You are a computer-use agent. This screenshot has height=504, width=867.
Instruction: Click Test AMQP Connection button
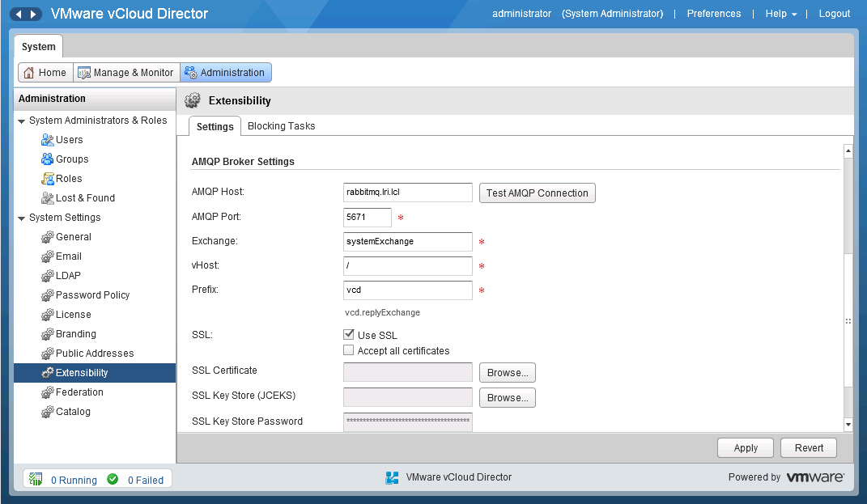537,193
